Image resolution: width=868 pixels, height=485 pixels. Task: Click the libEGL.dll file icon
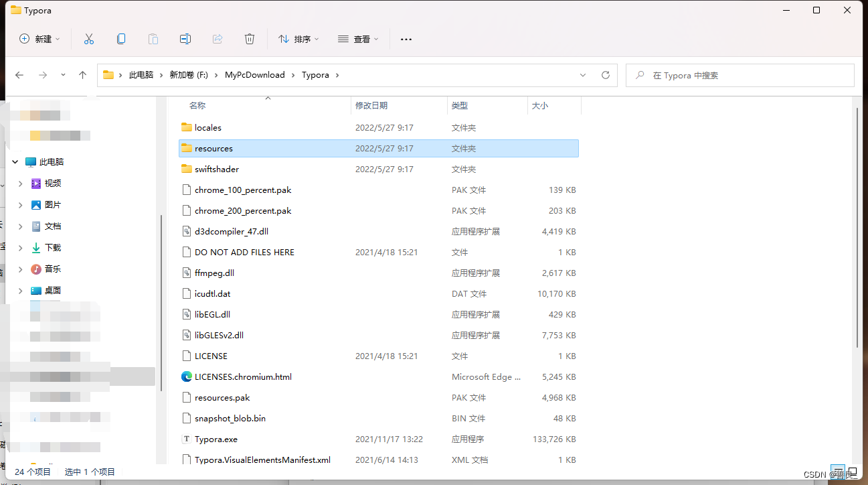187,314
